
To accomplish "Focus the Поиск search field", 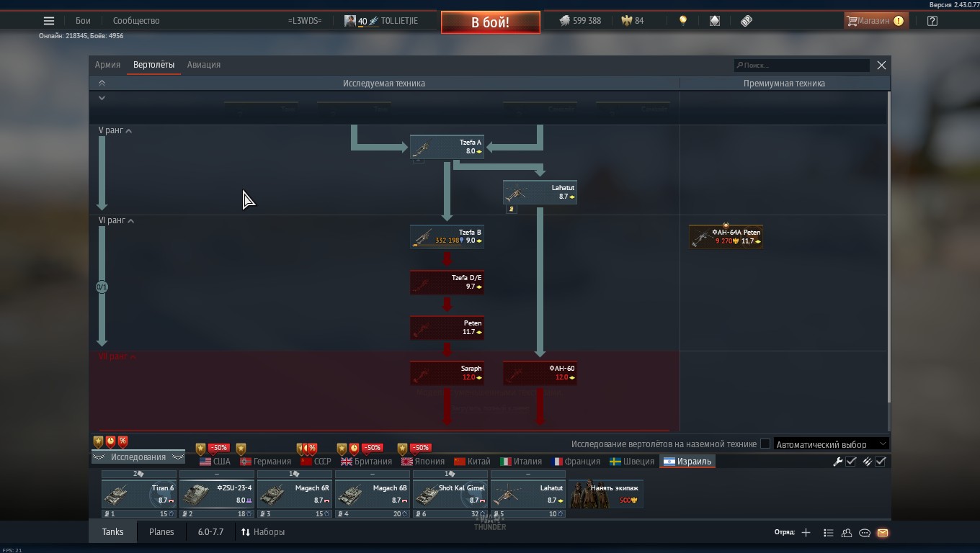I will pos(802,65).
